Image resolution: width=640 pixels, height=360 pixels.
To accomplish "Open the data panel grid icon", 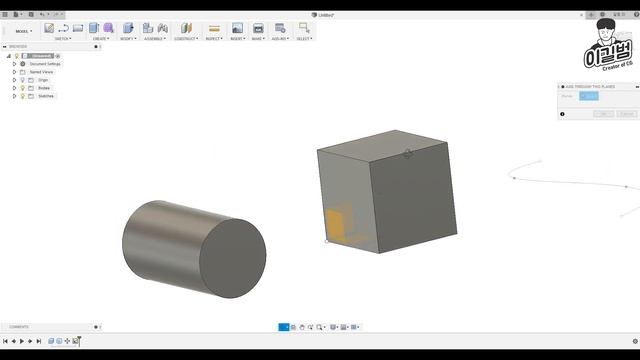I will point(5,14).
